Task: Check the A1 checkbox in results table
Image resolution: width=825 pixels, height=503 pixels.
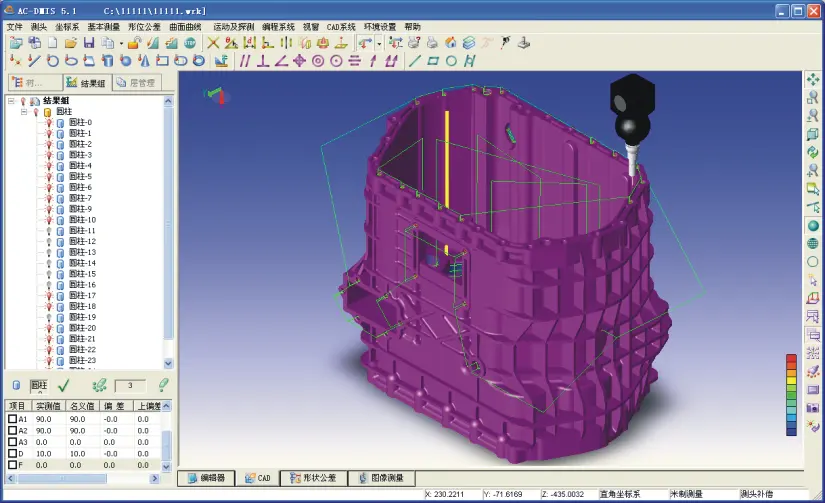Action: click(13, 419)
